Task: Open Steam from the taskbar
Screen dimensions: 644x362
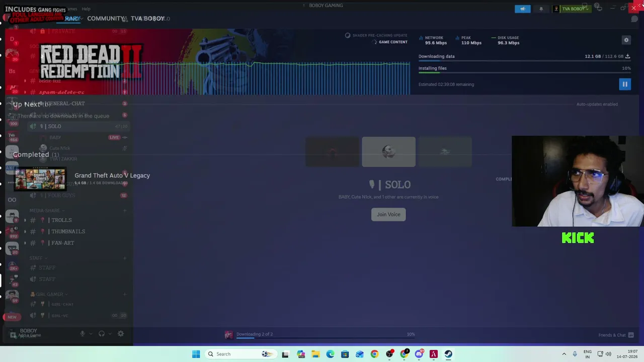Action: point(448,354)
